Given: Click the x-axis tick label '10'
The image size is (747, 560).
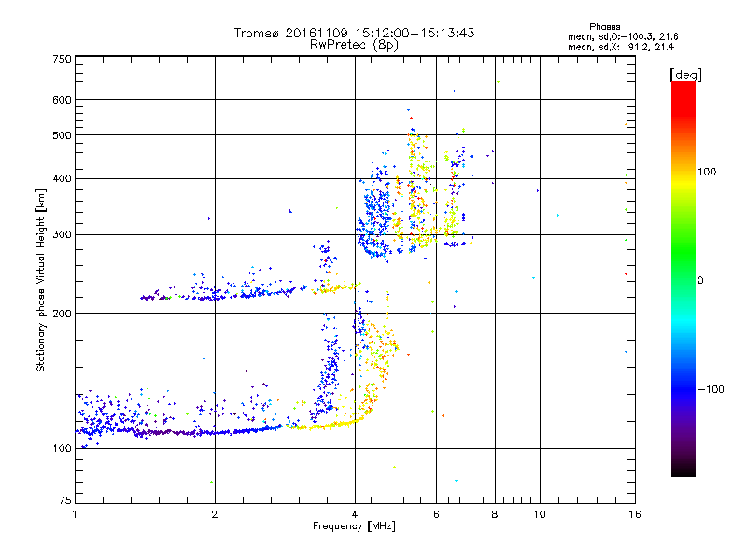Looking at the screenshot, I should pyautogui.click(x=540, y=514).
